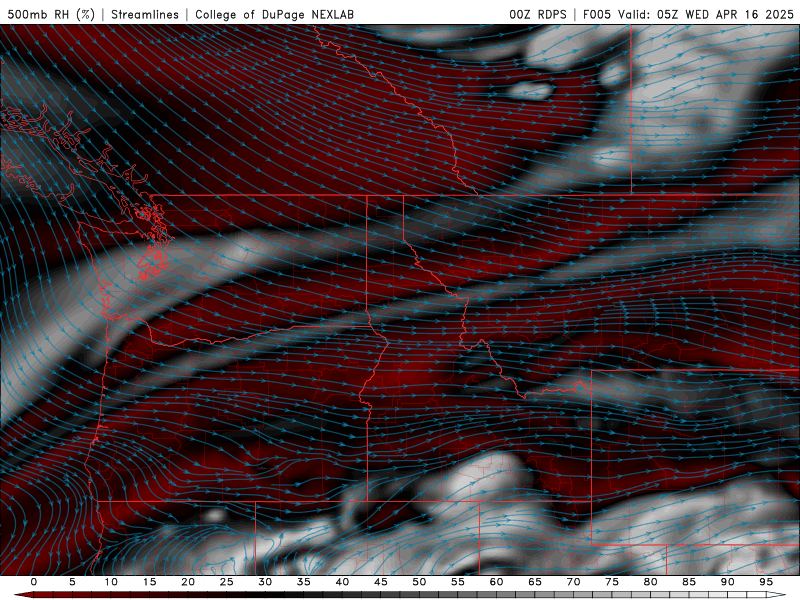Click the "20" value on the color scale
The height and width of the screenshot is (600, 800).
tap(188, 582)
